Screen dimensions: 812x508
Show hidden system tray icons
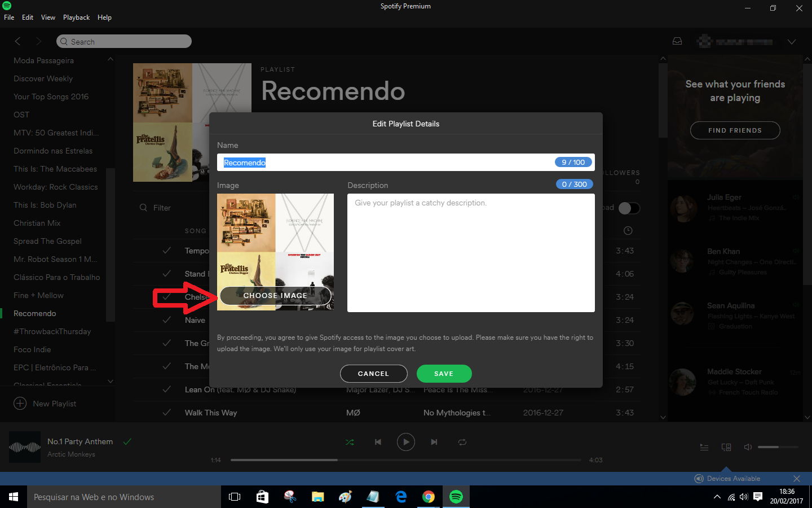[x=717, y=497]
